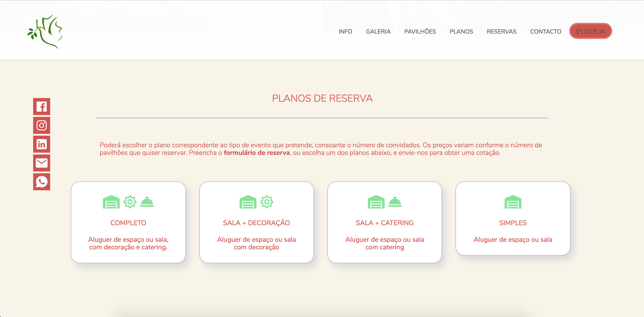Go to the CONTACTO menu item
The width and height of the screenshot is (644, 317).
[545, 32]
